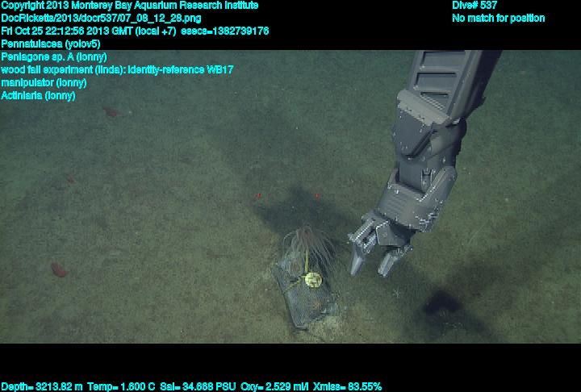Click the Depth= 3213.82 m readout

[42, 386]
